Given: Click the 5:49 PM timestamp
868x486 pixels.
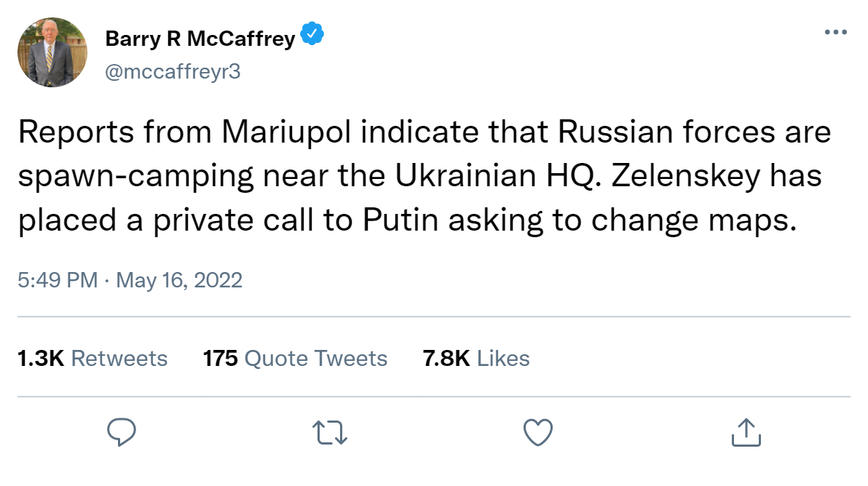Looking at the screenshot, I should pos(58,280).
